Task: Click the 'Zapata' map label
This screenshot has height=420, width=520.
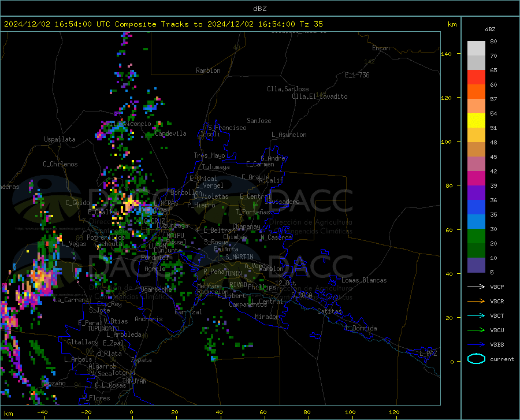Action: tap(142, 360)
